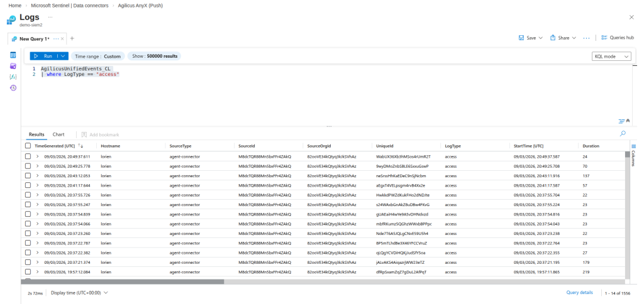
Task: Expand the Save dropdown chevron
Action: (x=540, y=38)
